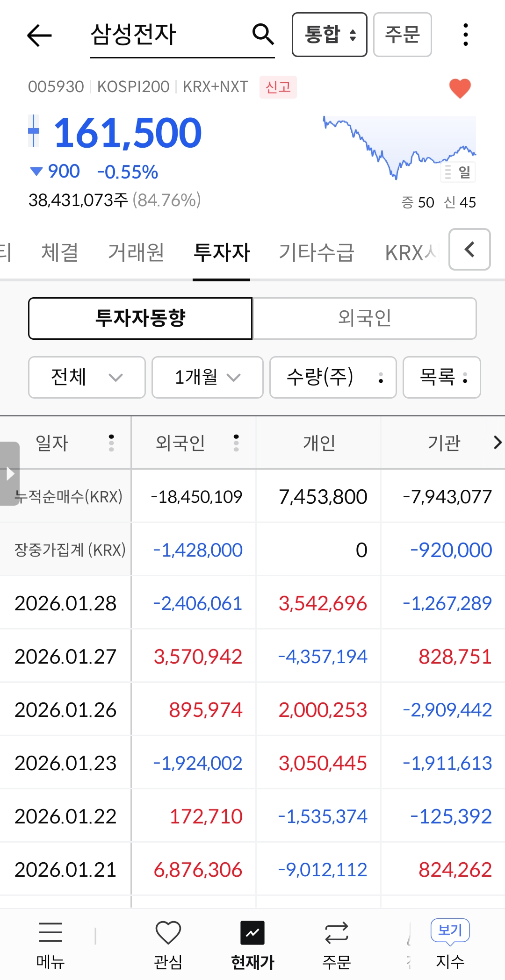Select the 투자자동향 segment
Viewport: 505px width, 980px height.
pos(140,318)
